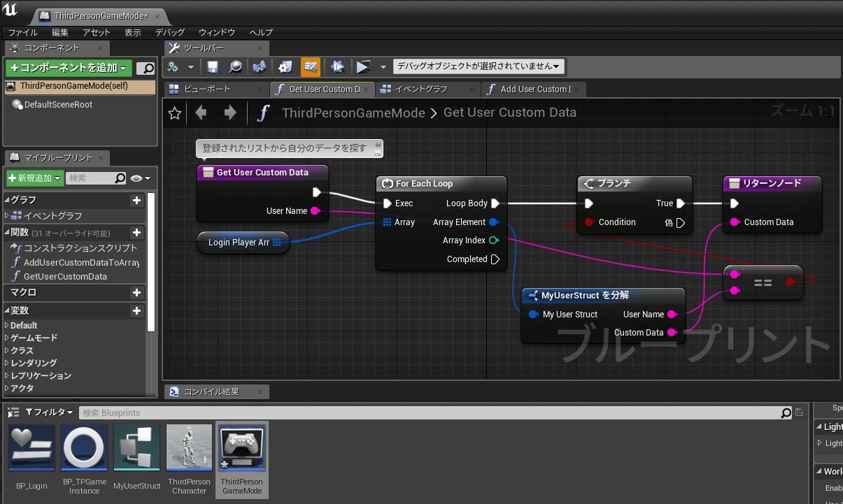Screen dimensions: 843x504
Task: Select ThirdPersonGameMode(self) in components list
Action: (x=80, y=86)
